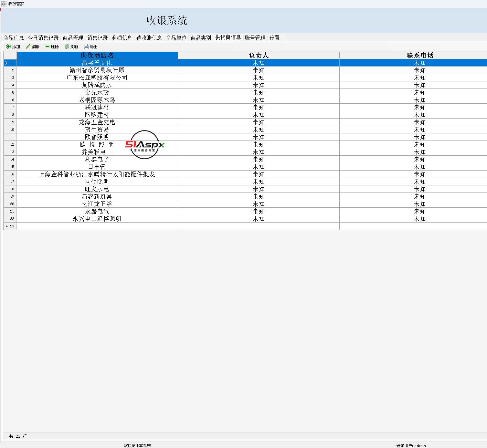Select supplier 新容新厨具
The height and width of the screenshot is (448, 487).
pos(97,196)
